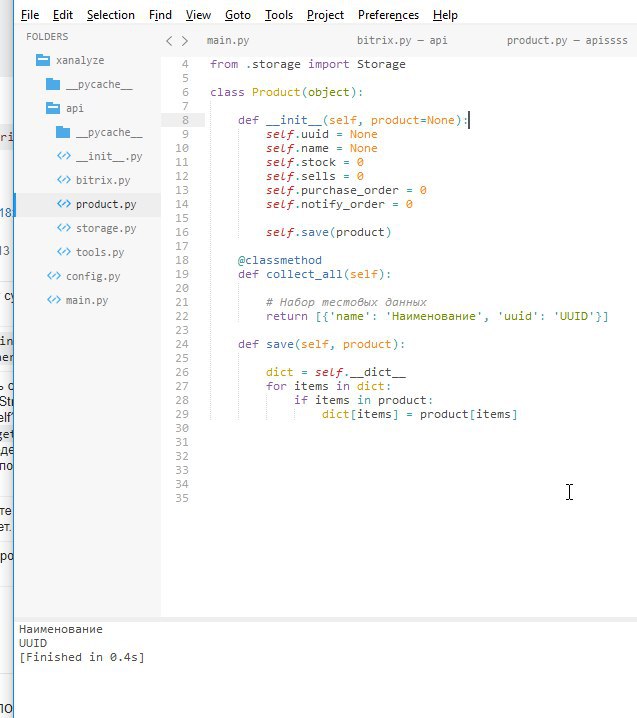Select product.py in the folder tree
Screen dimensions: 637x718
105,204
